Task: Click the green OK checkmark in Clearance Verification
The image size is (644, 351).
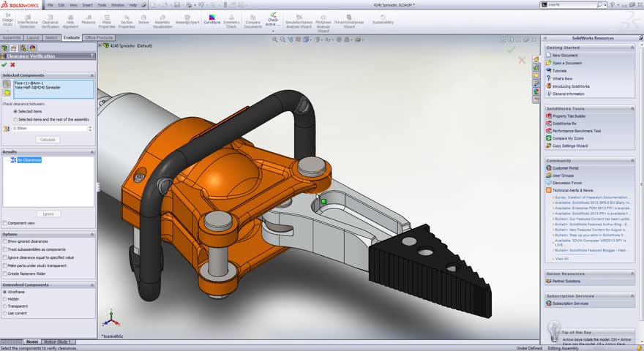Action: [x=4, y=65]
